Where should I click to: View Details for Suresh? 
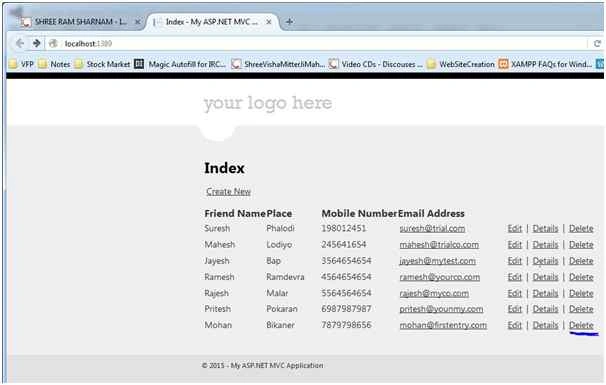545,228
